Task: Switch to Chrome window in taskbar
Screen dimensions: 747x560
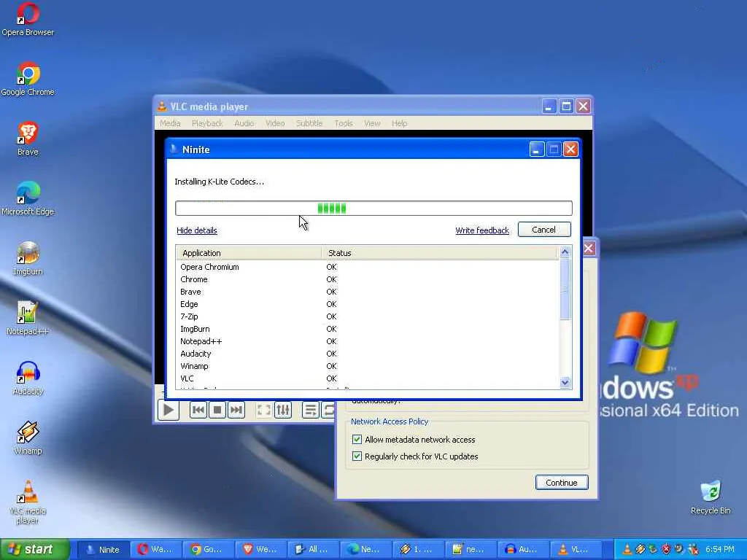Action: pyautogui.click(x=208, y=550)
